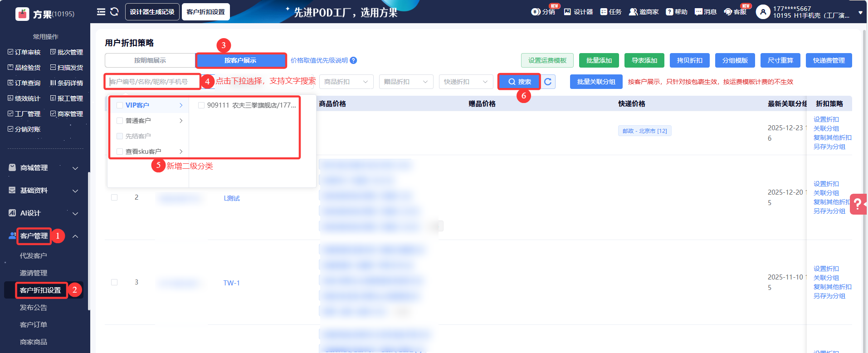Screen dimensions: 868x353
Task: Open 商家管理 in the quick operations
Action: 67,114
